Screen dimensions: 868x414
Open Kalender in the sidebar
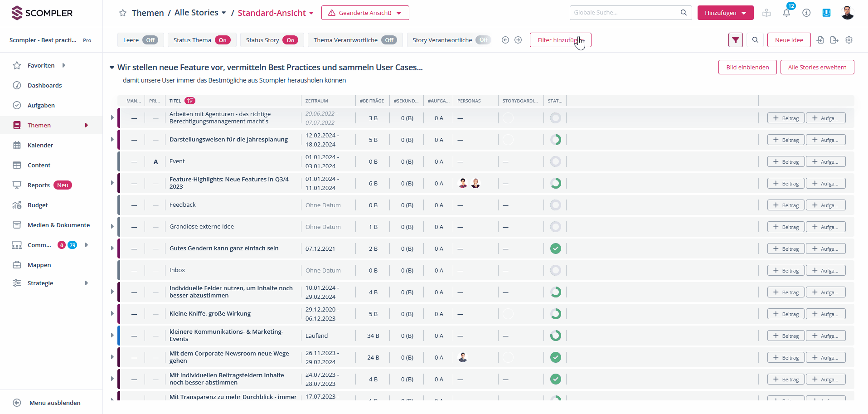click(x=40, y=145)
